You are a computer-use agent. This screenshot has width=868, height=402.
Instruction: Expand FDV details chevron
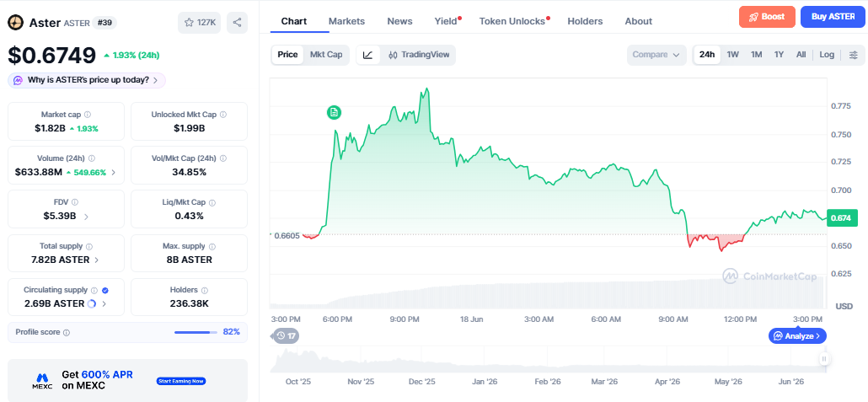[x=86, y=217]
